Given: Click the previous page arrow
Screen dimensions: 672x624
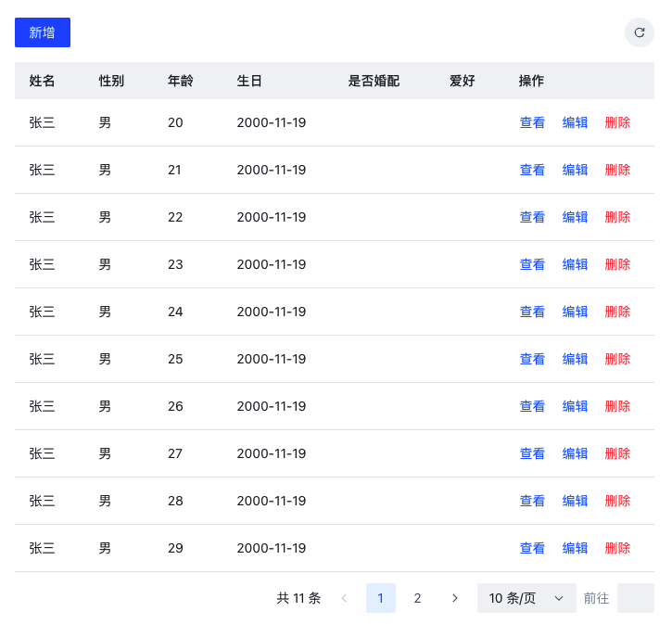Looking at the screenshot, I should tap(344, 598).
